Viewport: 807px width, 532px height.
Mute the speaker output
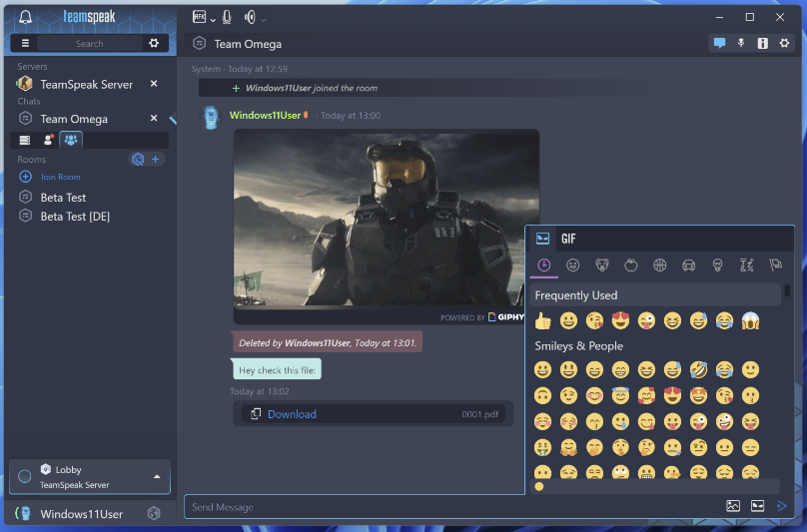[250, 17]
